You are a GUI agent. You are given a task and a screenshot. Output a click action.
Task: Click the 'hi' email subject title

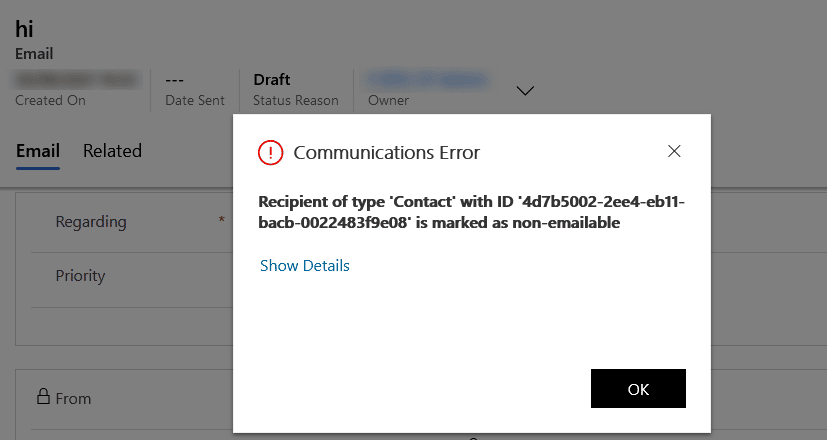24,28
